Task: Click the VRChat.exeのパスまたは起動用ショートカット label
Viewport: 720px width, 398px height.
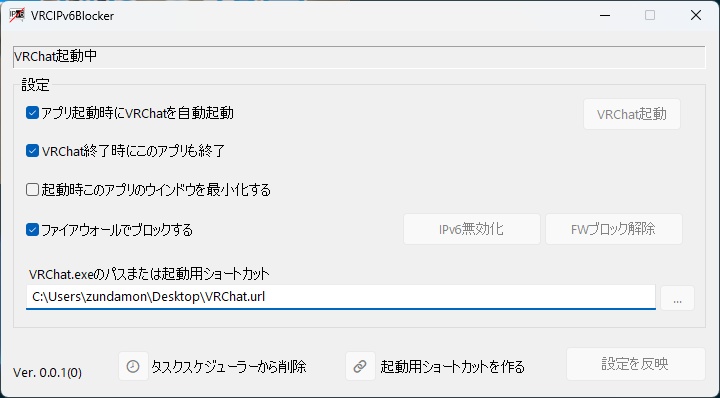Action: (149, 274)
